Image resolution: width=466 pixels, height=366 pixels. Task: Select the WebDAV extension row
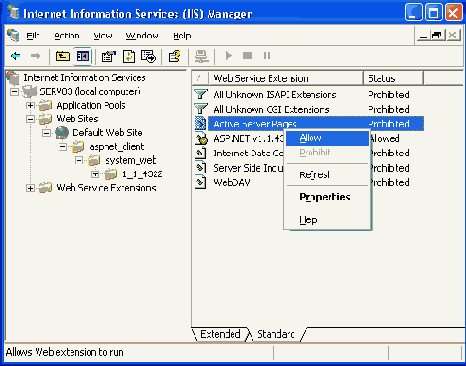309,182
